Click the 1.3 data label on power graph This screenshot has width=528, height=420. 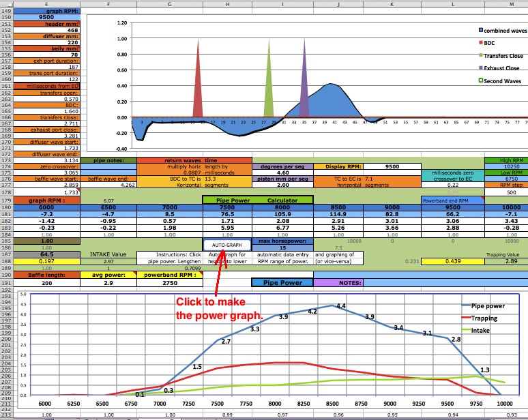pyautogui.click(x=484, y=370)
